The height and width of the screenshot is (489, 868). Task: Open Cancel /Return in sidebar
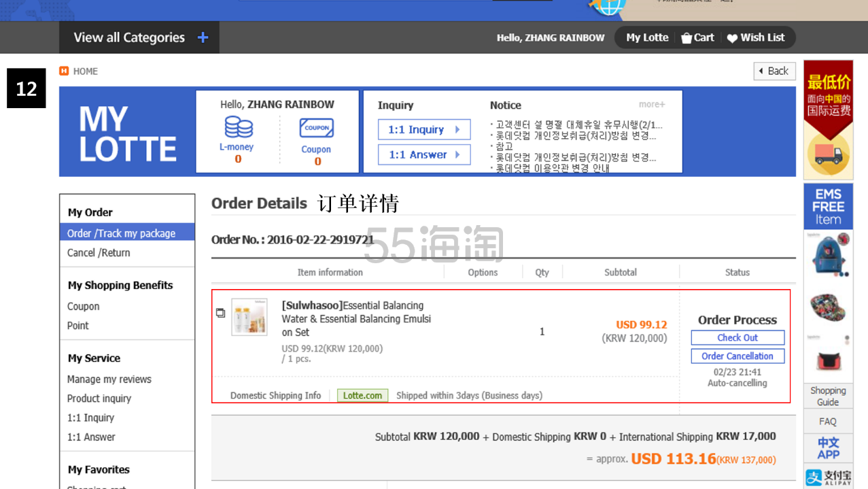click(x=99, y=252)
